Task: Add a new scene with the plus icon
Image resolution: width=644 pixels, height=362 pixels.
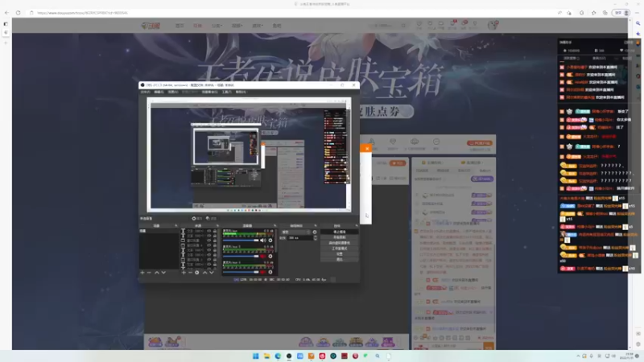Action: 142,273
